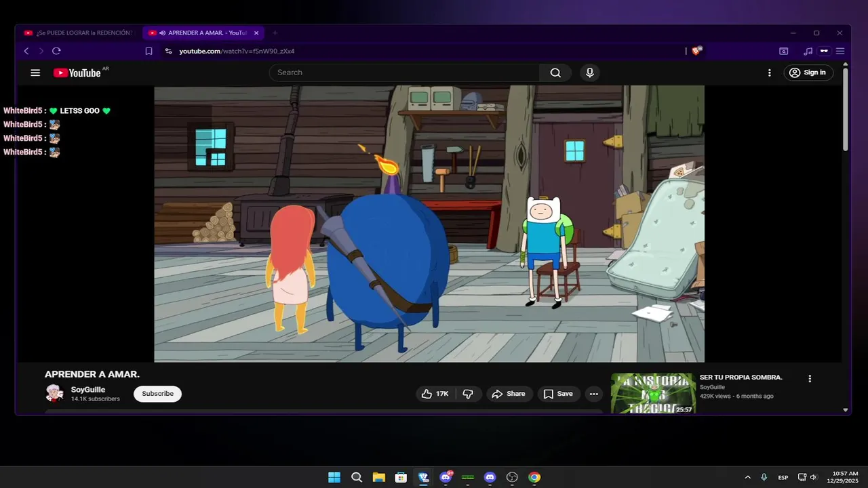Viewport: 868px width, 488px height.
Task: Like the video with 17K likes
Action: [x=435, y=394]
